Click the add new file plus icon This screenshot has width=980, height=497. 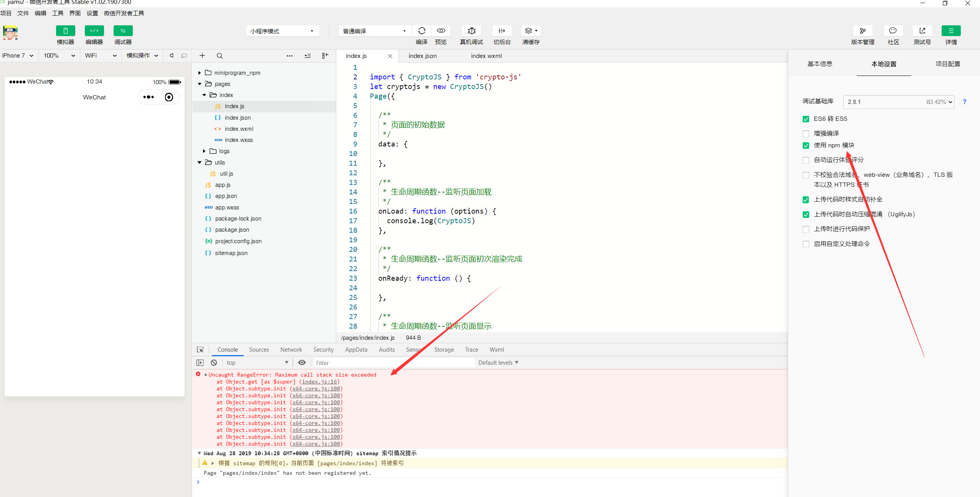(202, 56)
